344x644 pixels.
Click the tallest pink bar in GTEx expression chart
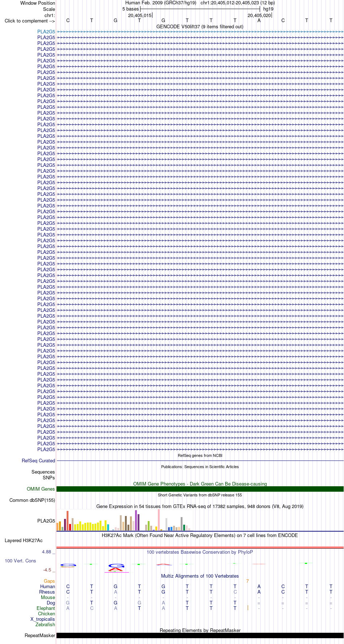coord(159,520)
